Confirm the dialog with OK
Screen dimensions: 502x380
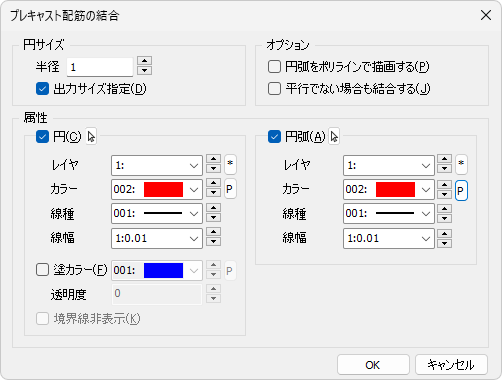(x=373, y=365)
